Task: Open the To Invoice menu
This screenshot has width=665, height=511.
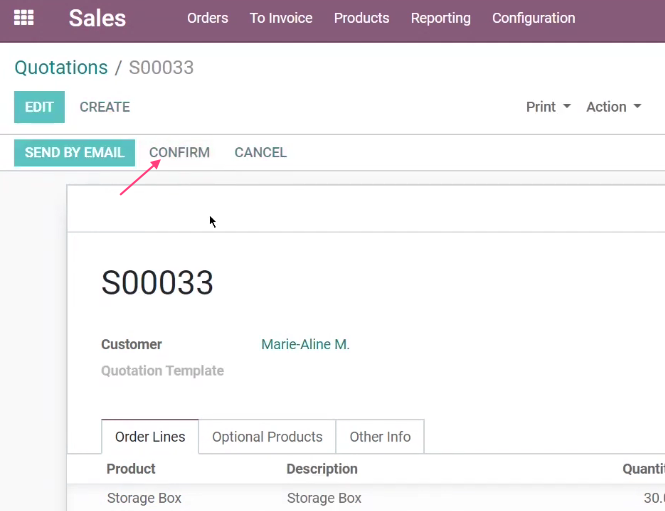Action: coord(281,18)
